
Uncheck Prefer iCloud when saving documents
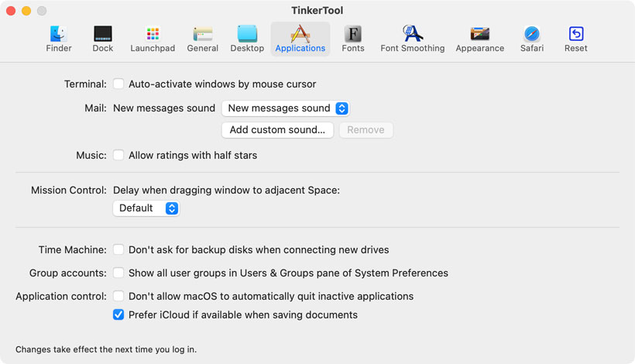(118, 314)
